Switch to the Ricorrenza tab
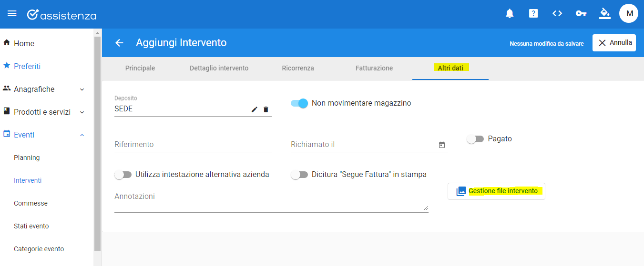The width and height of the screenshot is (644, 266). point(298,68)
